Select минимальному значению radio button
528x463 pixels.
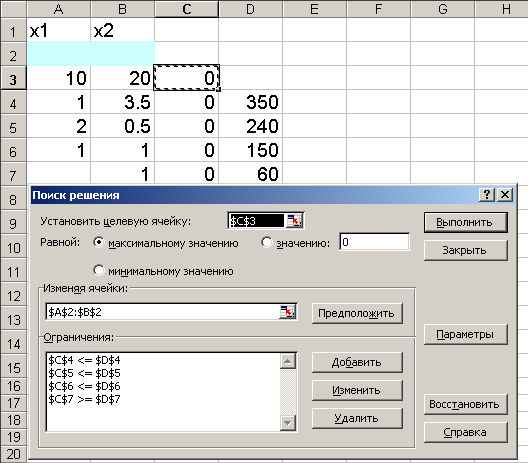point(99,270)
